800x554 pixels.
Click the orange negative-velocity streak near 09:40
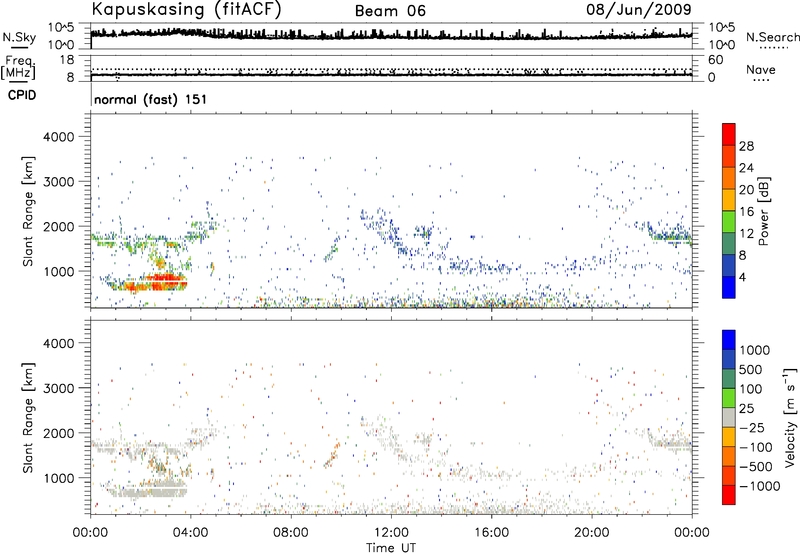click(332, 456)
